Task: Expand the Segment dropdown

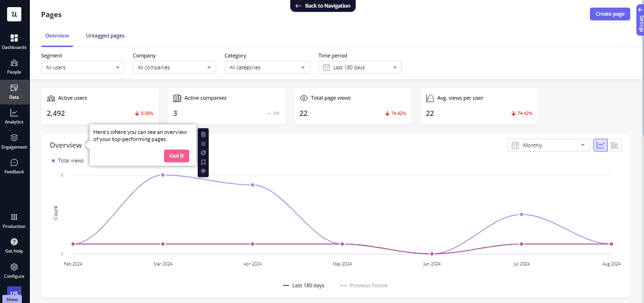Action: [83, 67]
